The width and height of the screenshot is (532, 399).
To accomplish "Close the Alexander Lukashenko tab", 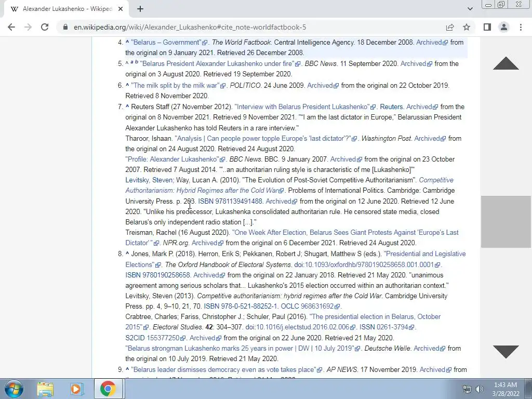I will click(121, 9).
